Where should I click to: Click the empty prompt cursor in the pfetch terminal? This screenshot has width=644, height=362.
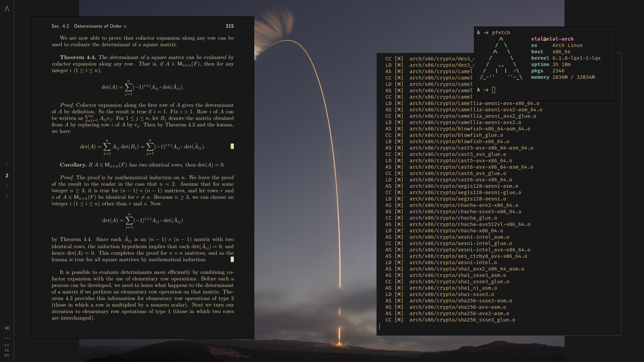click(x=494, y=90)
